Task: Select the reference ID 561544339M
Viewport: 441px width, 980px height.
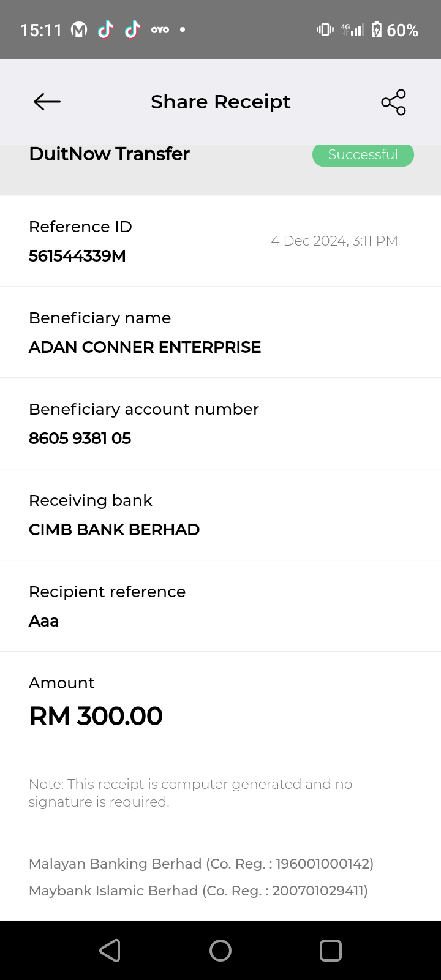Action: point(77,256)
